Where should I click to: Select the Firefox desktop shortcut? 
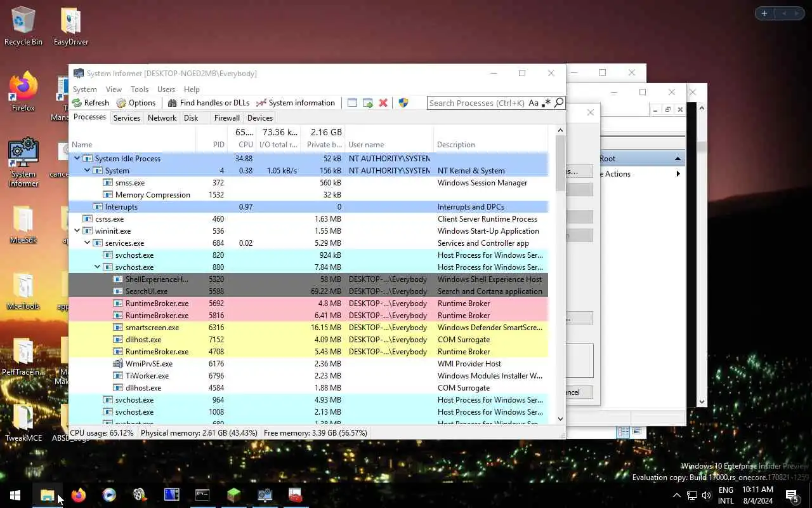click(23, 92)
